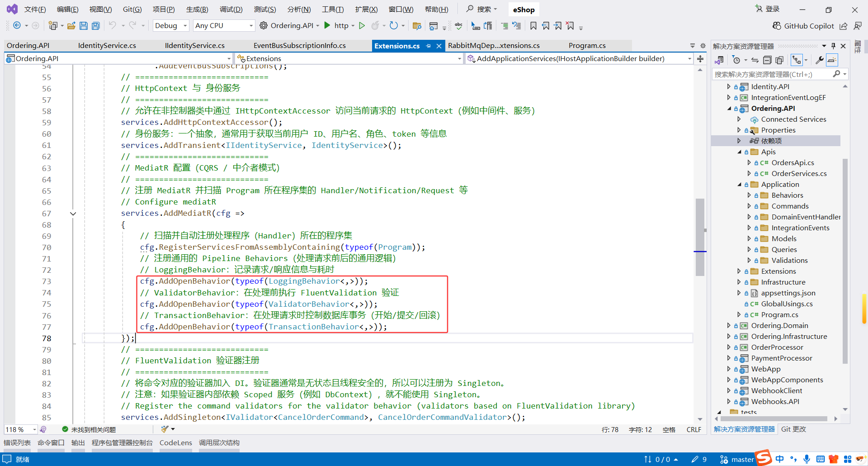The image size is (868, 466).
Task: Jump to the next bookmark
Action: pos(557,26)
